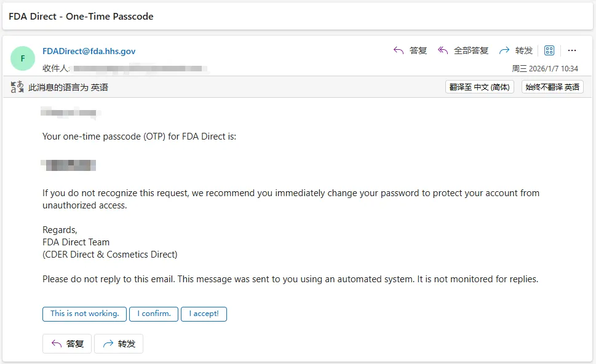Image resolution: width=596 pixels, height=364 pixels.
Task: Choose the "This is not working." suggested reply
Action: (85, 314)
